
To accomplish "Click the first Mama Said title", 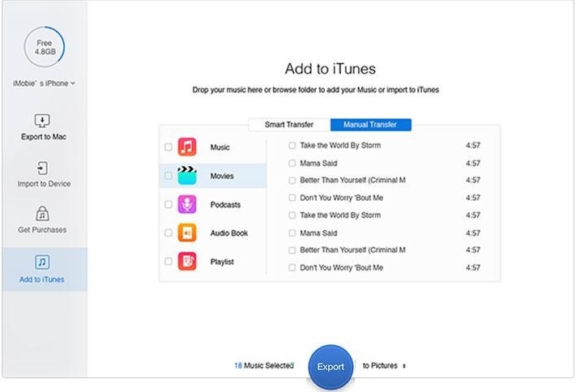I will click(318, 163).
